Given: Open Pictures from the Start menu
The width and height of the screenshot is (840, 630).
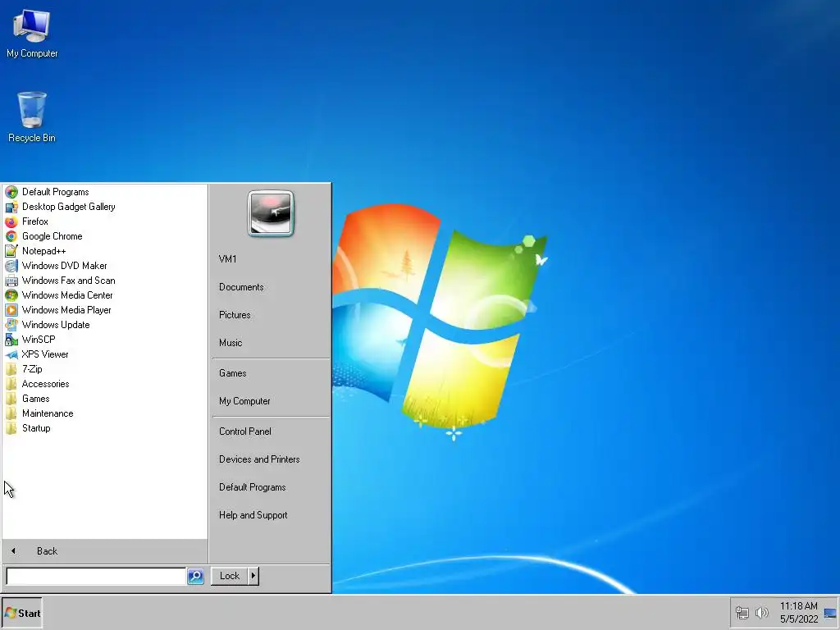Looking at the screenshot, I should (271, 315).
